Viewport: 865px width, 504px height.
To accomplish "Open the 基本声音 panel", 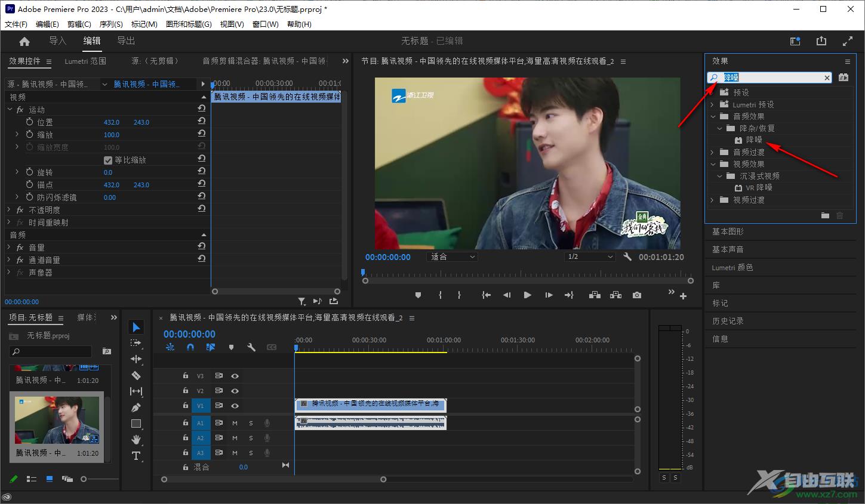I will pos(728,249).
